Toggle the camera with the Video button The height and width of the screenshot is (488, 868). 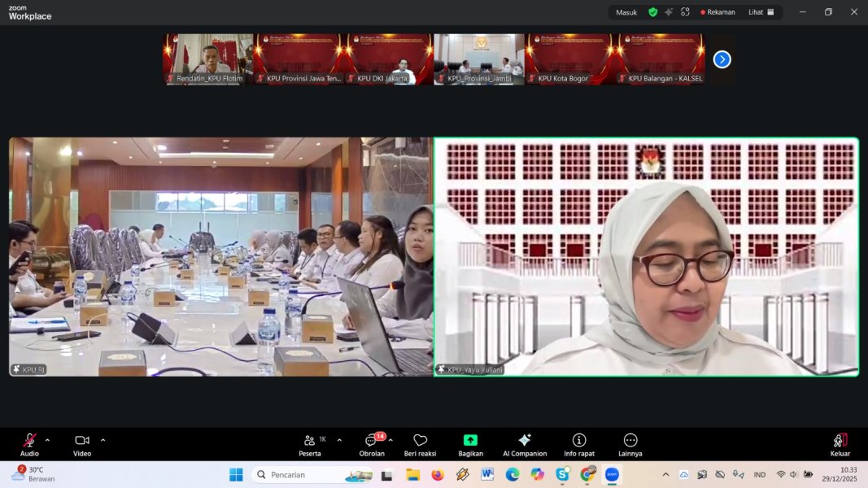(x=81, y=442)
